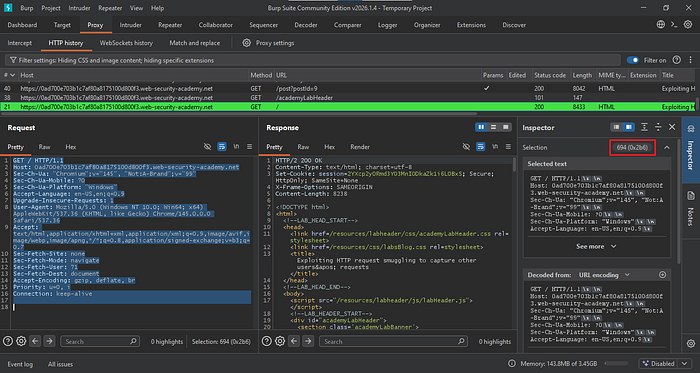
Task: Open the Repeater menu in the menu bar
Action: 110,8
